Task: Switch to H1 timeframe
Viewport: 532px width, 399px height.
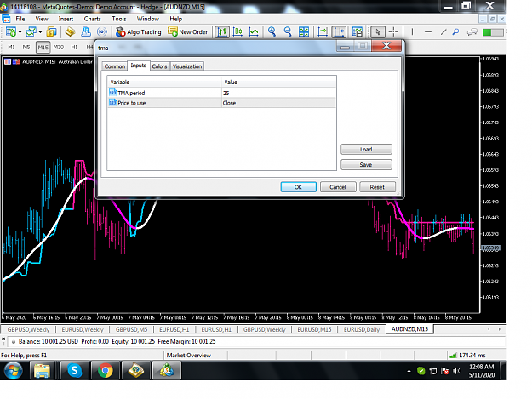Action: pos(74,47)
